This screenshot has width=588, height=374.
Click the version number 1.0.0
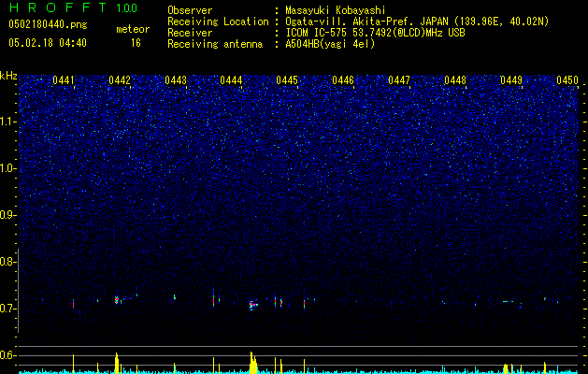pyautogui.click(x=127, y=8)
